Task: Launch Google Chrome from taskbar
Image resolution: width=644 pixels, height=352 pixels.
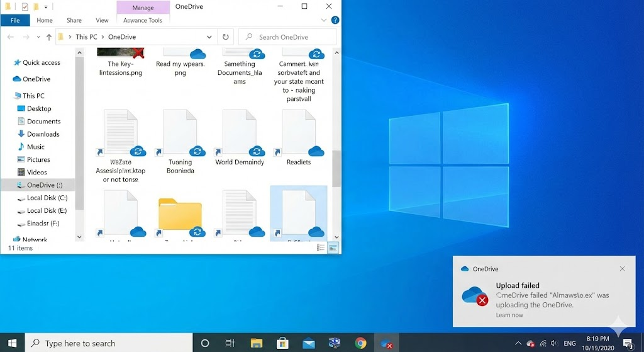Action: coord(360,343)
